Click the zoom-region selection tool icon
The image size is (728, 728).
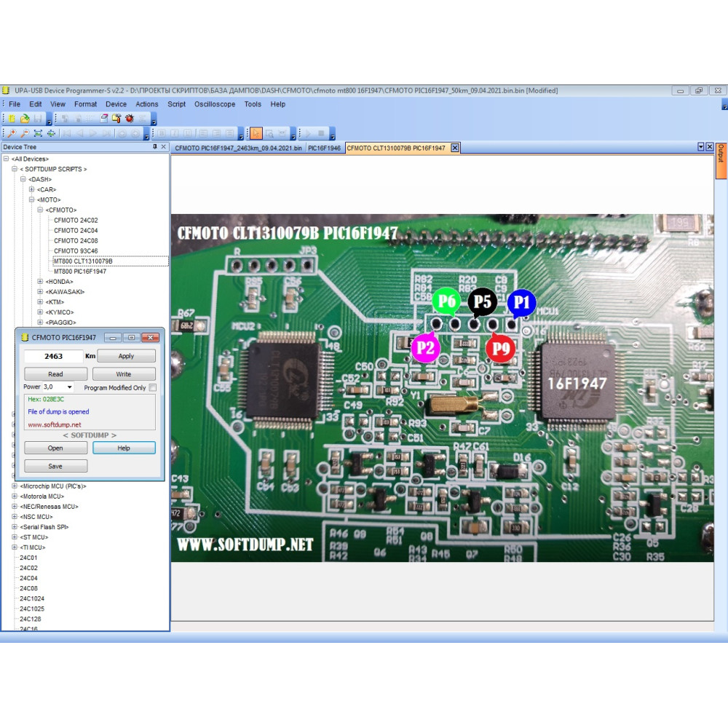269,134
